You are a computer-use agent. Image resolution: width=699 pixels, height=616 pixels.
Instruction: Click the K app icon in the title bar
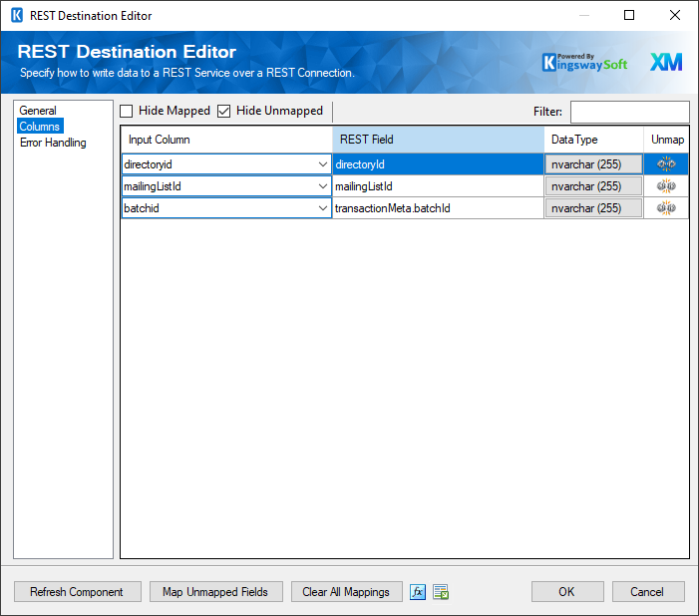pyautogui.click(x=17, y=15)
